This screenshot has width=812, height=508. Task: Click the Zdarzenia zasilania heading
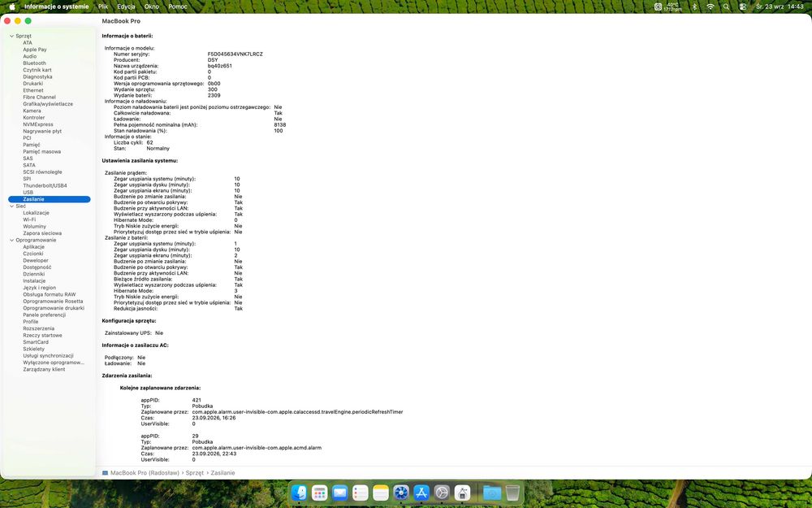(127, 376)
